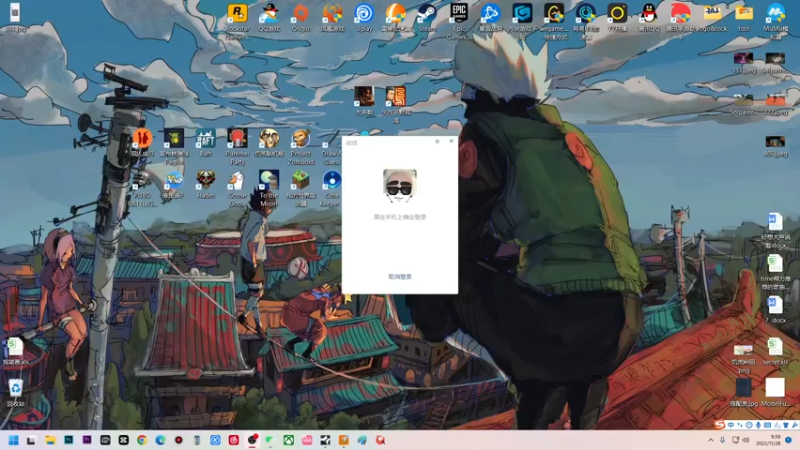Image resolution: width=800 pixels, height=450 pixels.
Task: Open WeChat login settings gear
Action: click(437, 141)
